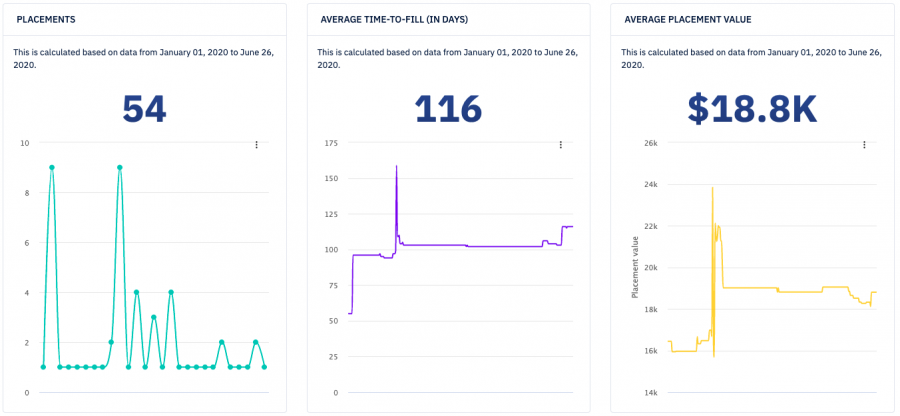Click the 10 label on Placements axis
The width and height of the screenshot is (900, 416).
pyautogui.click(x=25, y=143)
